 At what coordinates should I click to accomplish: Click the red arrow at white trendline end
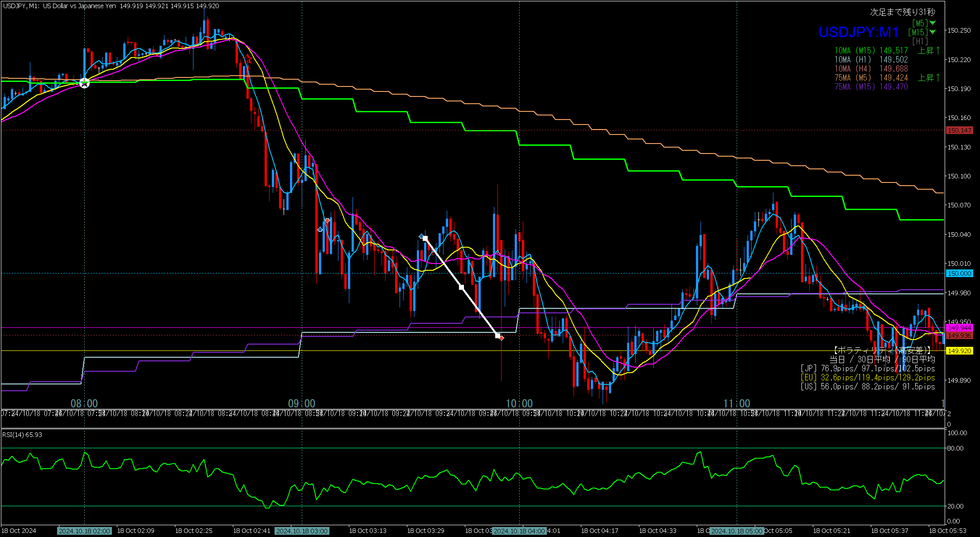(x=502, y=338)
